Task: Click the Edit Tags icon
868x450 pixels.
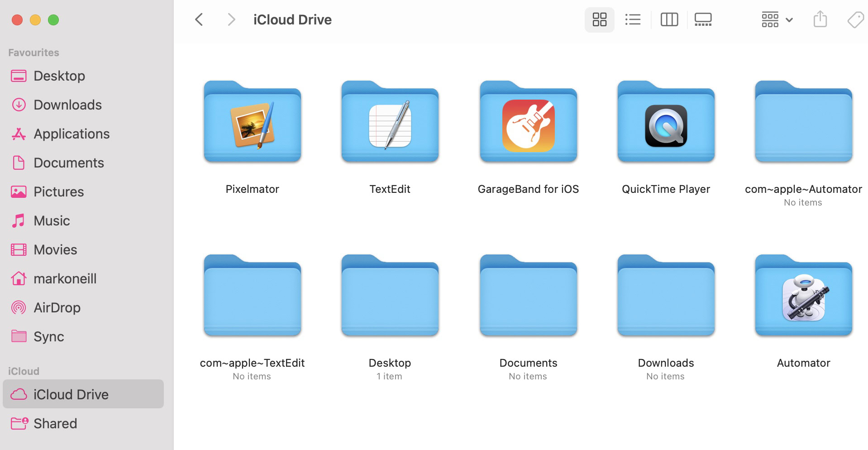Action: (855, 19)
